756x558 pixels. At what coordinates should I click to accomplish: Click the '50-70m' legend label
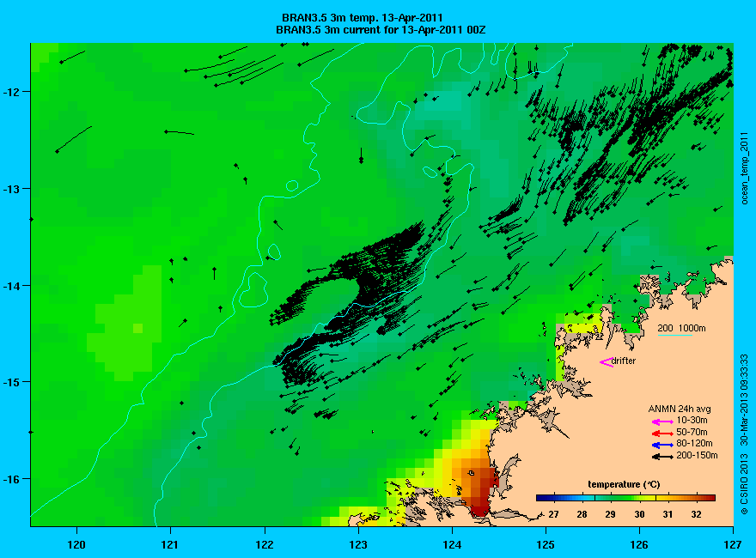pos(692,432)
